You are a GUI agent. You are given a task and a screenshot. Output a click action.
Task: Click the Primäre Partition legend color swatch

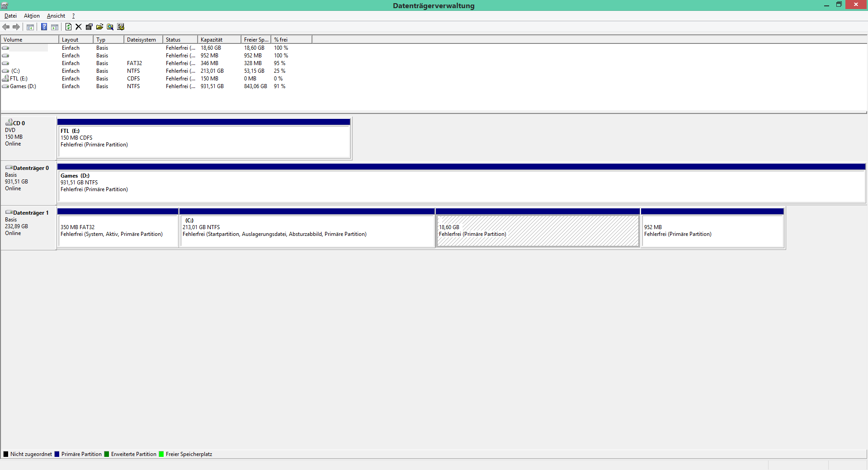click(x=57, y=454)
